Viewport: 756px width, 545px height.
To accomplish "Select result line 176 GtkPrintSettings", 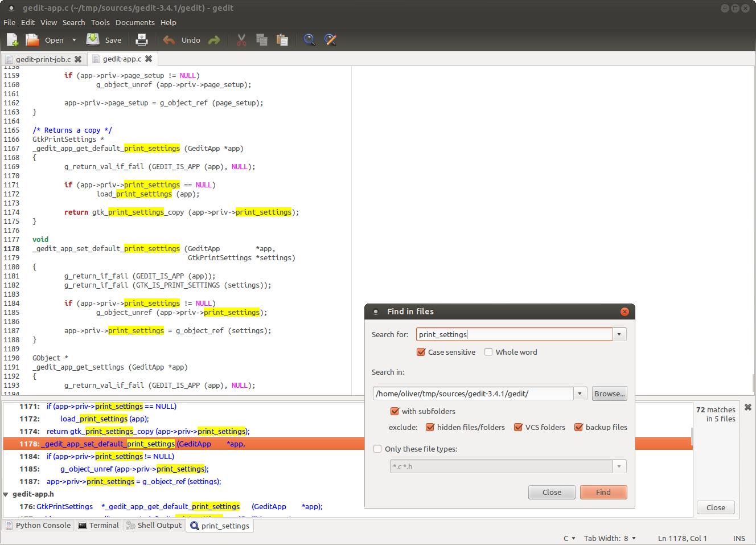I will pos(183,506).
